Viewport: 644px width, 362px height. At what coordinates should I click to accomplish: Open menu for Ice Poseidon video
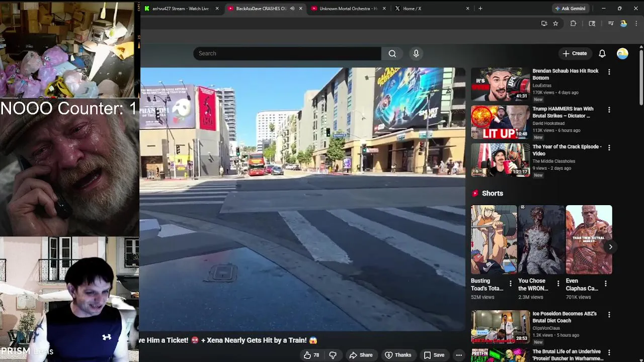click(609, 315)
